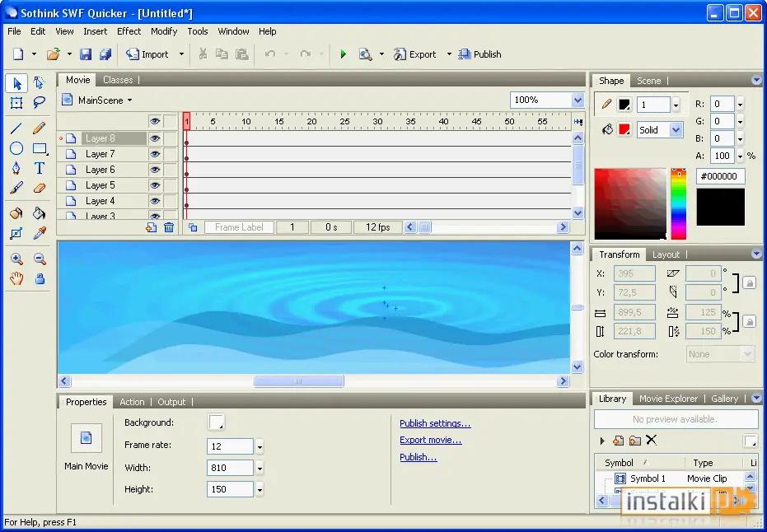Choose the Oval tool
This screenshot has width=767, height=532.
pos(16,148)
